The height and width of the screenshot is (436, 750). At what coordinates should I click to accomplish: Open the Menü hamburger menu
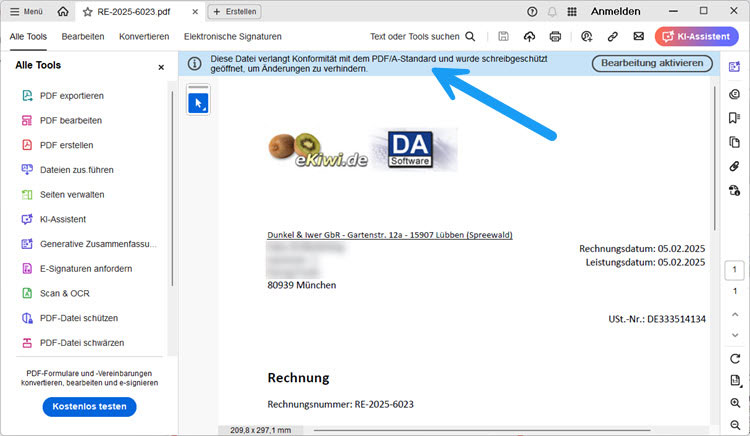(26, 11)
